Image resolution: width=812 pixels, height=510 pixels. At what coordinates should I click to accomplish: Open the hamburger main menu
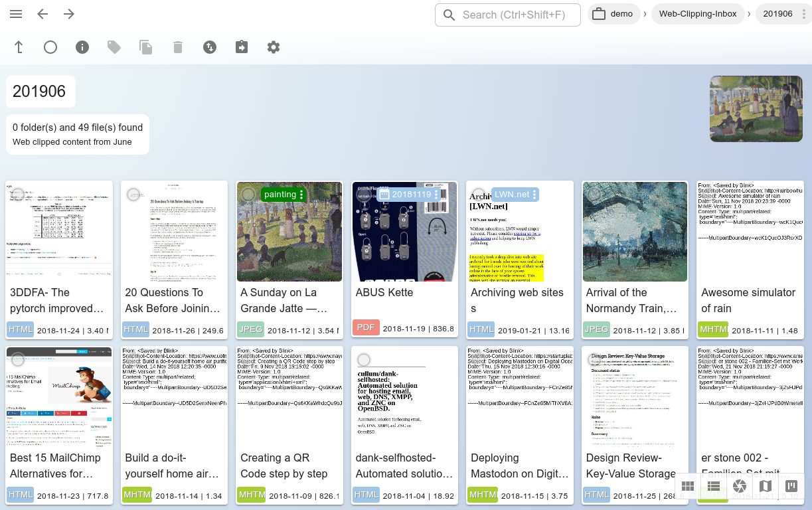click(16, 14)
